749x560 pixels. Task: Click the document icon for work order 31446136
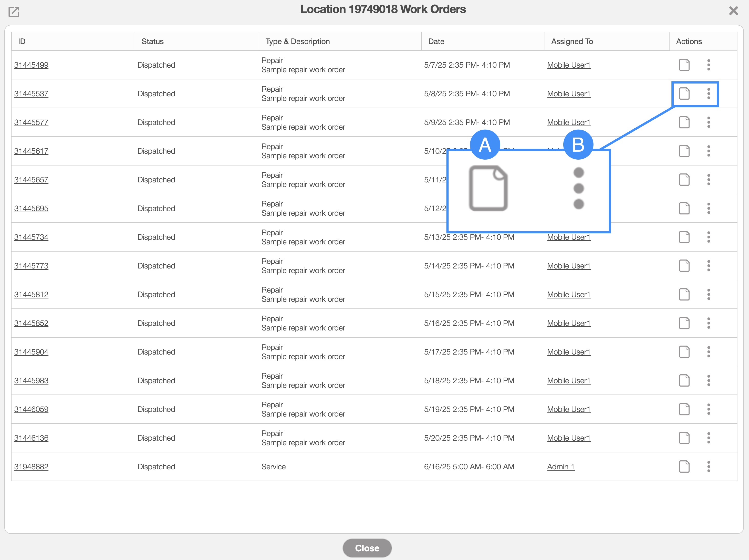684,438
